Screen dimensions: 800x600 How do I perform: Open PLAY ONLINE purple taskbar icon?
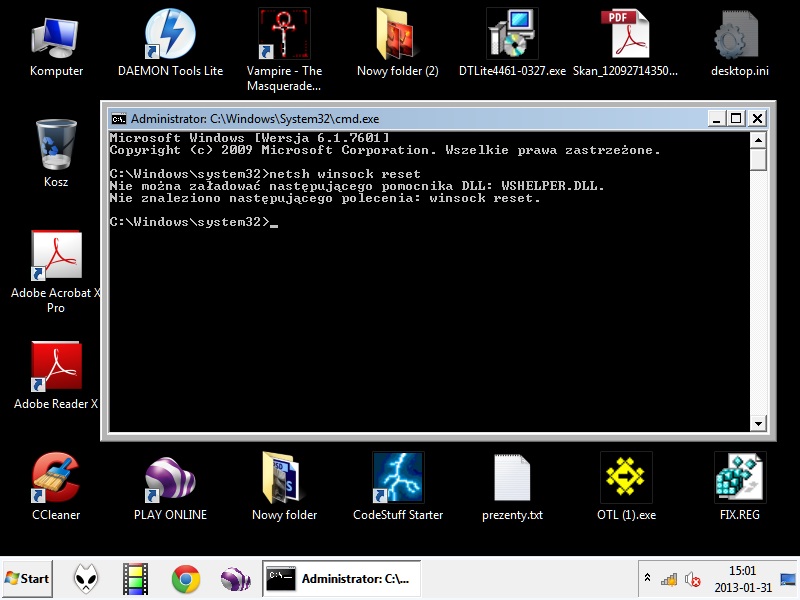(235, 580)
